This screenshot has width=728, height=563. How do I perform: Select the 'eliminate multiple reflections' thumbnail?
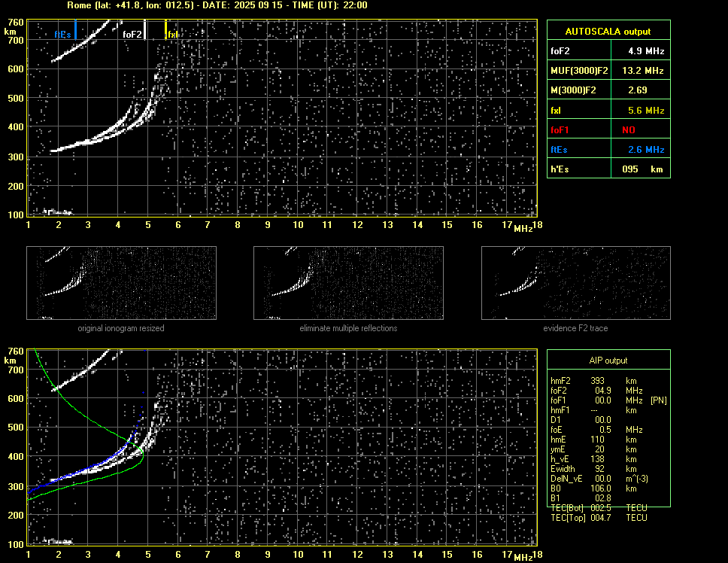tap(348, 283)
